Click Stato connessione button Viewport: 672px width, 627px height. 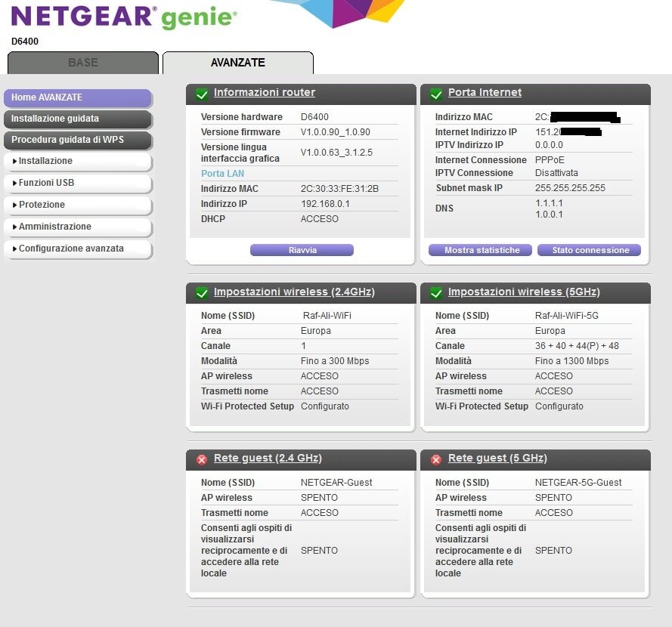[x=590, y=250]
